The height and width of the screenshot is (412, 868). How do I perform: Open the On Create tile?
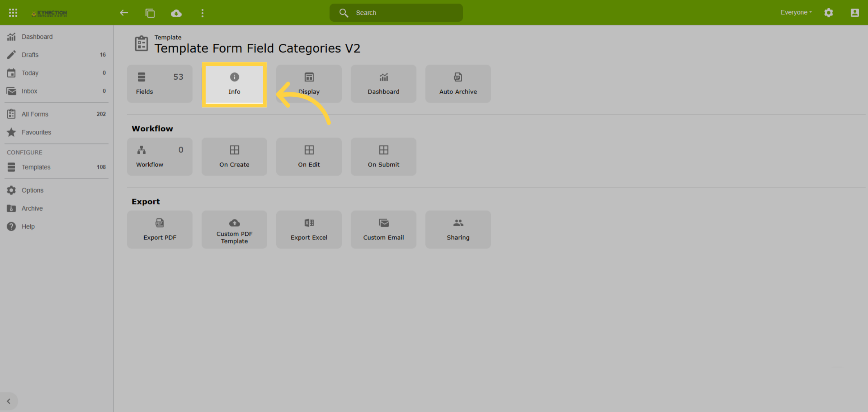click(234, 156)
